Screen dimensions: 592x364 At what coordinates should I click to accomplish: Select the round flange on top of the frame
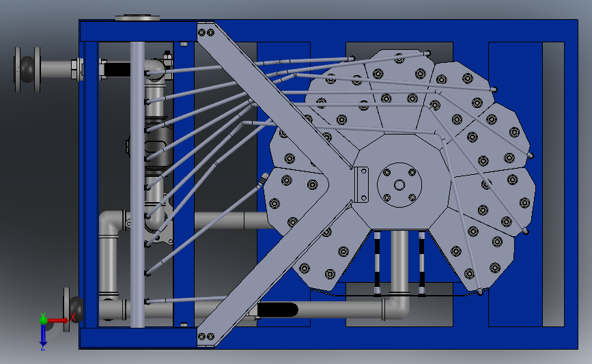tap(137, 18)
